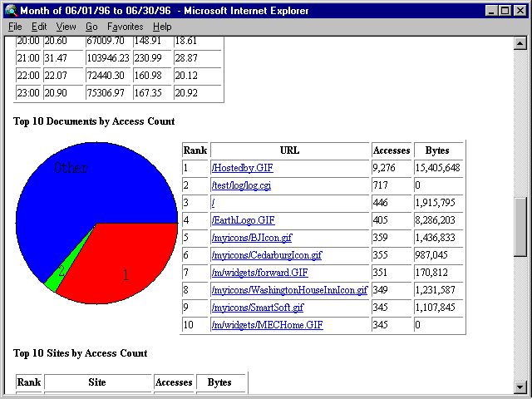Click the scroll down arrow button
Viewport: 532px width, 399px height.
click(520, 387)
